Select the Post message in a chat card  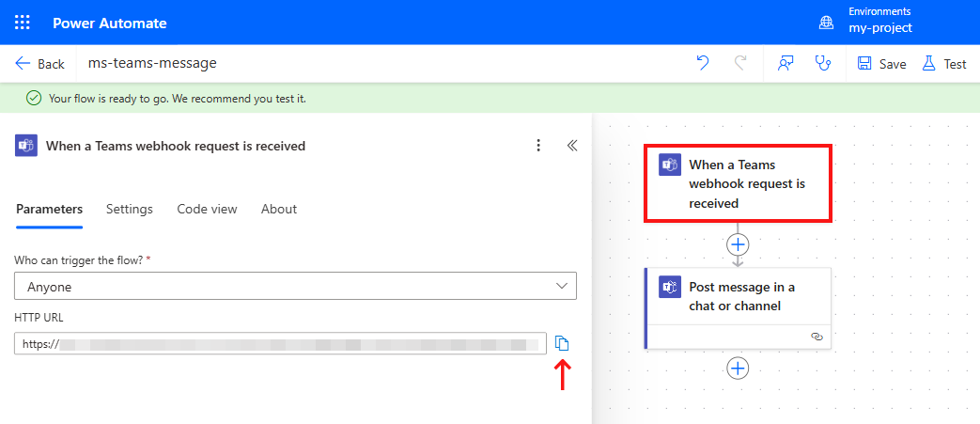pos(738,308)
